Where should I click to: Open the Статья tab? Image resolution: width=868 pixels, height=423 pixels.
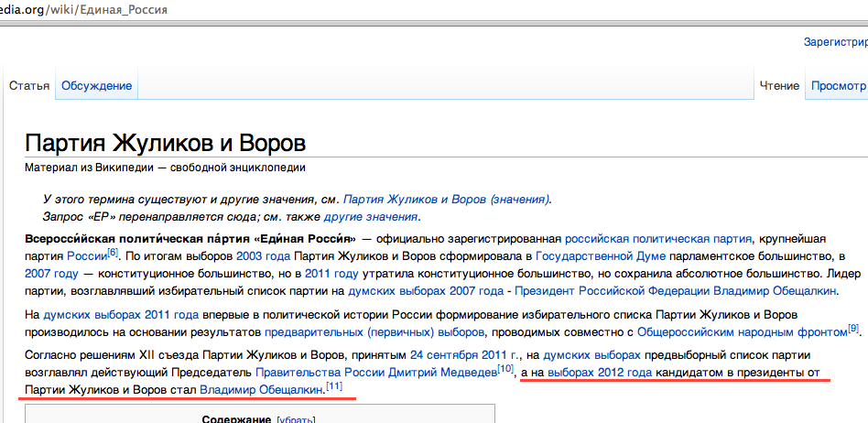tap(29, 86)
